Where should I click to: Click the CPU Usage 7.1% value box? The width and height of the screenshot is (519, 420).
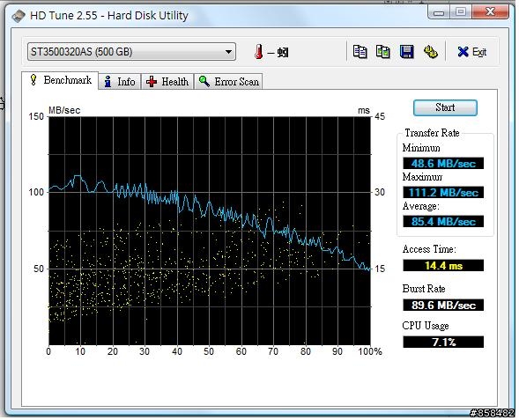[x=443, y=342]
